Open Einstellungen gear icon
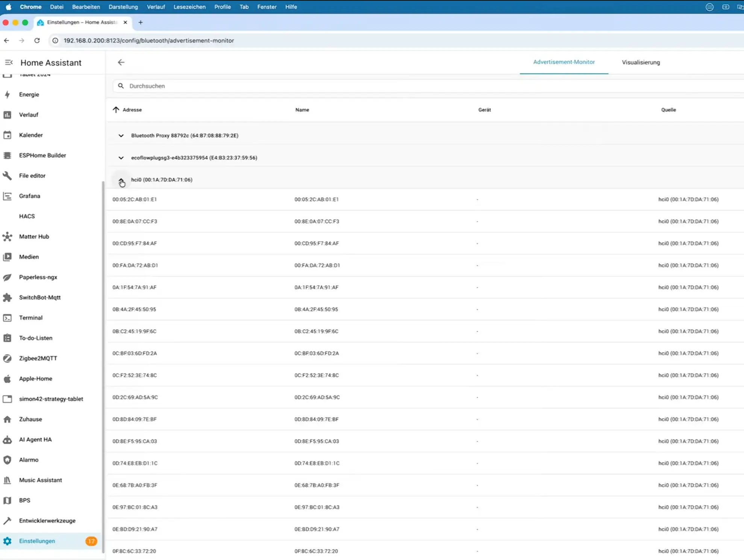Screen dimensions: 744x560 click(x=7, y=541)
